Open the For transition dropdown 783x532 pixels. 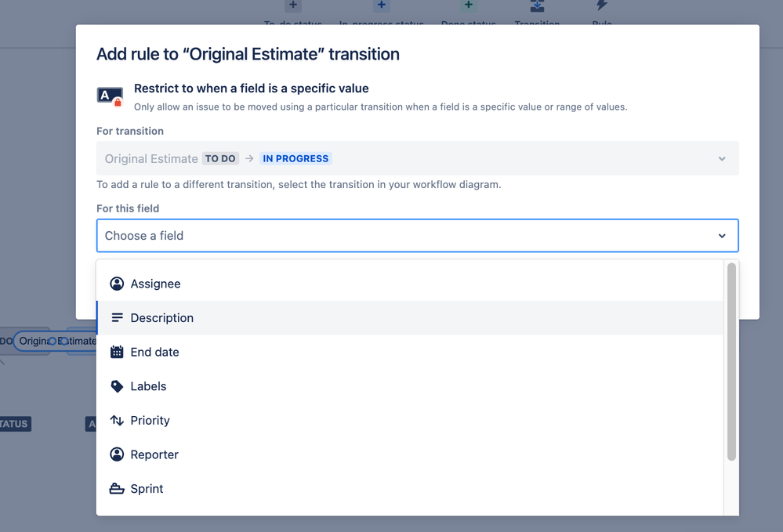418,159
